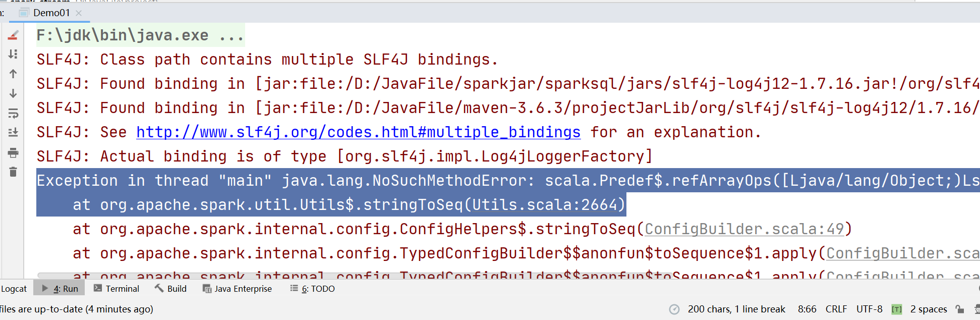Image resolution: width=980 pixels, height=320 pixels.
Task: Open the slf4j multiple_bindings hyperlink
Action: 358,132
